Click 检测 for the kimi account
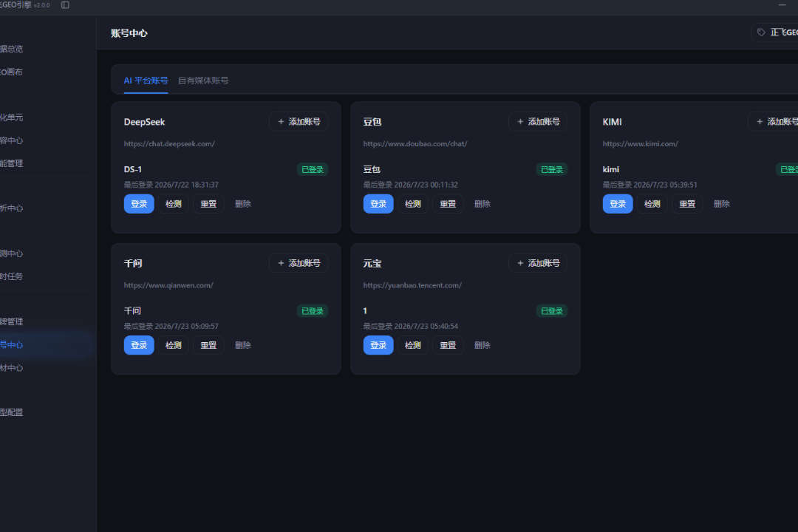Image resolution: width=798 pixels, height=532 pixels. pos(652,204)
